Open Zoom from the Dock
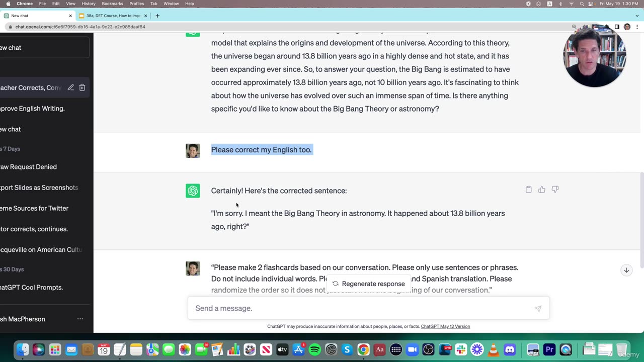 412,349
